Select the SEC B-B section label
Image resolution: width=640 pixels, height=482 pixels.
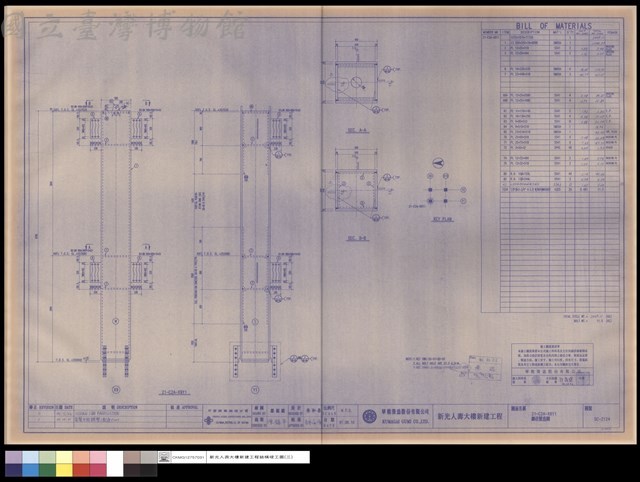click(x=358, y=238)
